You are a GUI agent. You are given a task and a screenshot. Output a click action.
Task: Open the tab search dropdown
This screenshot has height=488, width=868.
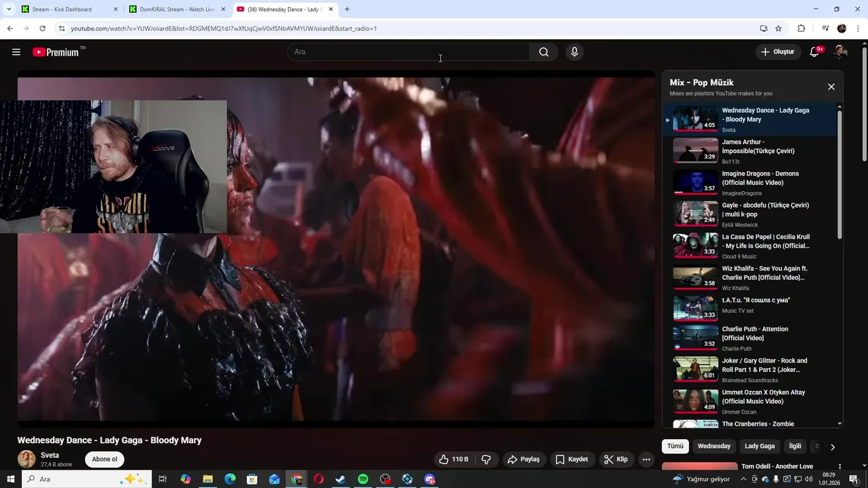[9, 9]
